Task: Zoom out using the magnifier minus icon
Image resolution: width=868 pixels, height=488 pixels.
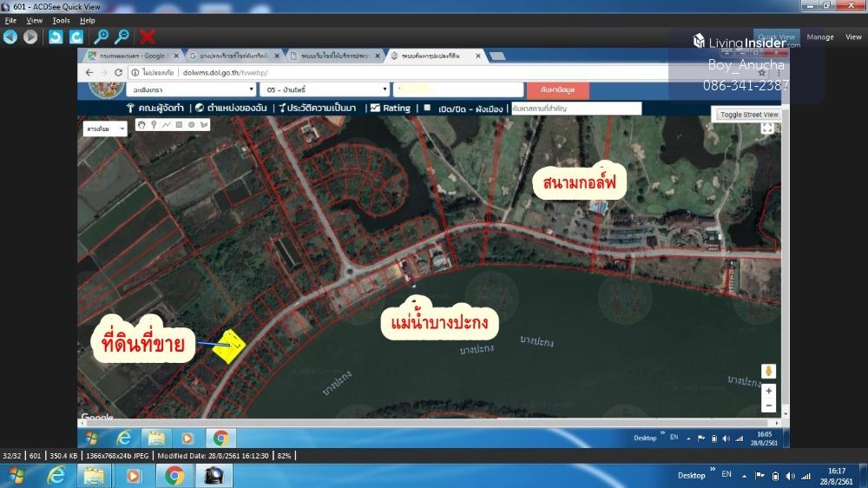Action: [x=122, y=36]
